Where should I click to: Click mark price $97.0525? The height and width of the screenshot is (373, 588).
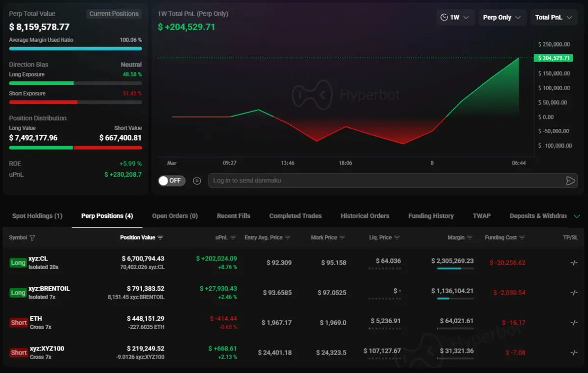click(x=332, y=293)
